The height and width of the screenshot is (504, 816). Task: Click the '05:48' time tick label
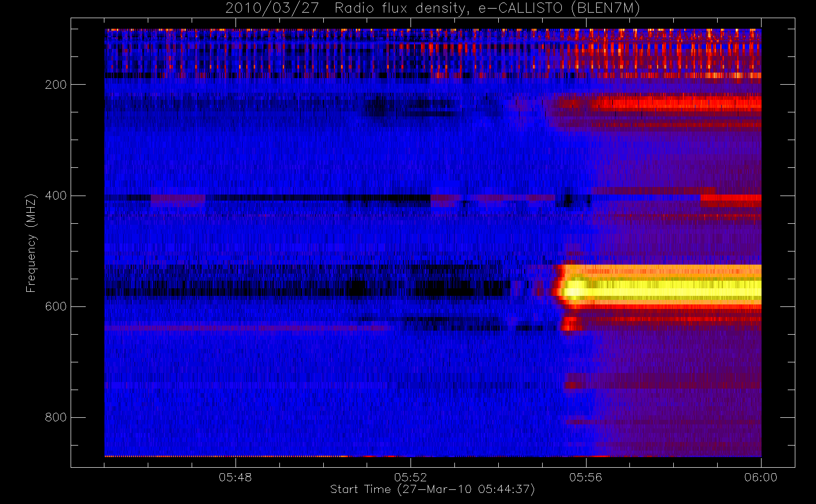click(235, 477)
